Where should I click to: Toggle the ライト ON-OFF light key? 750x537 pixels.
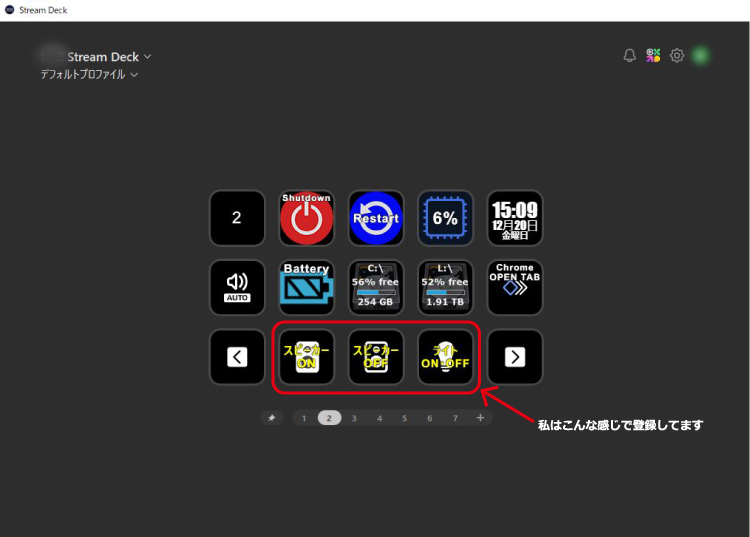445,357
